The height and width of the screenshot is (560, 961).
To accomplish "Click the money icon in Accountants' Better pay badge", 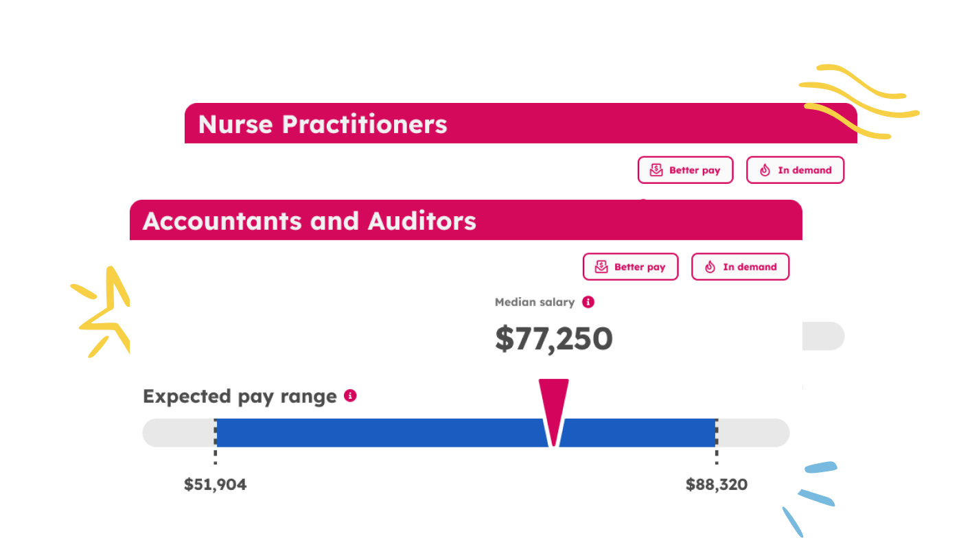I will pyautogui.click(x=601, y=267).
